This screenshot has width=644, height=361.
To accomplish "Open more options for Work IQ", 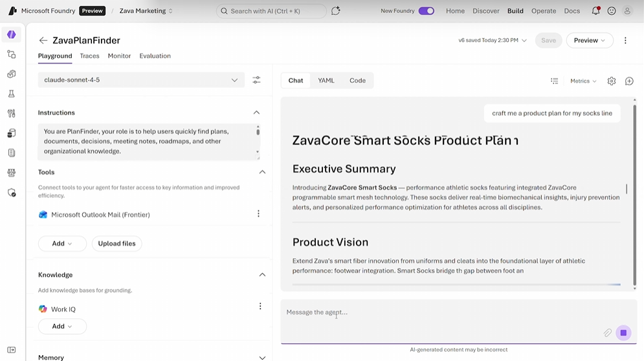I will tap(260, 307).
